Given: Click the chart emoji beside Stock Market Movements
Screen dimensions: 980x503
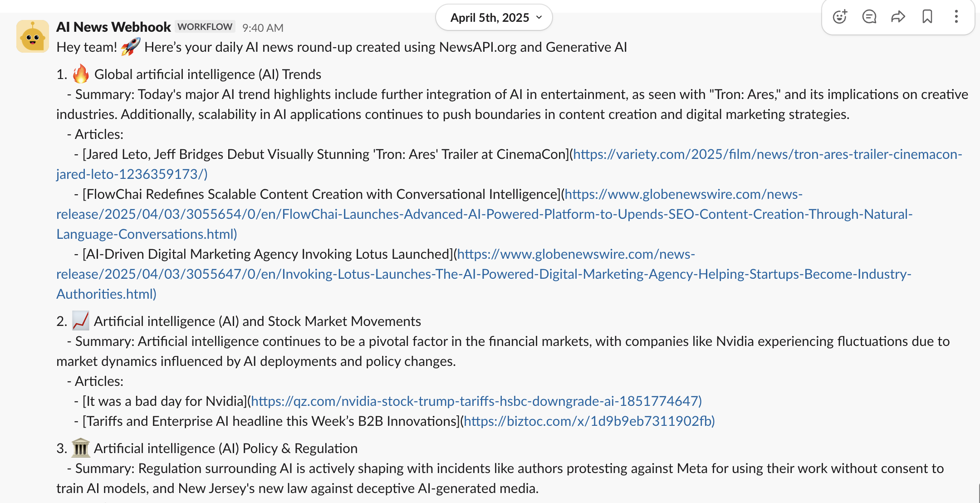Looking at the screenshot, I should click(81, 321).
